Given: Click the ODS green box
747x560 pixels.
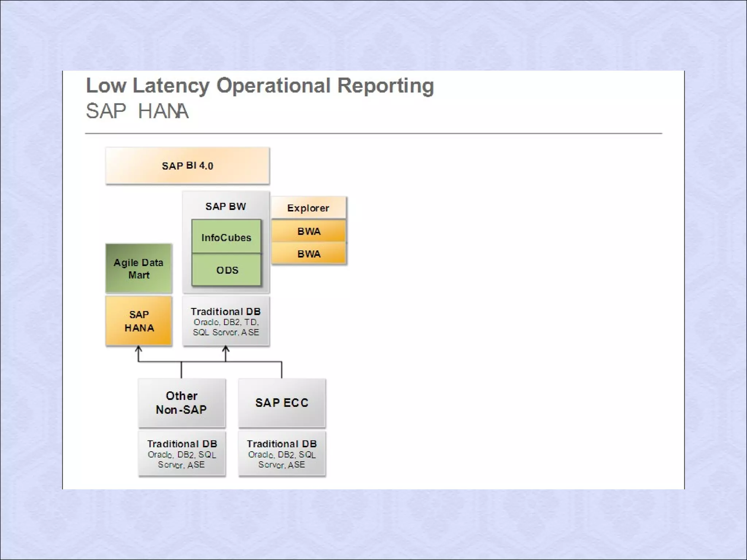Looking at the screenshot, I should 227,270.
